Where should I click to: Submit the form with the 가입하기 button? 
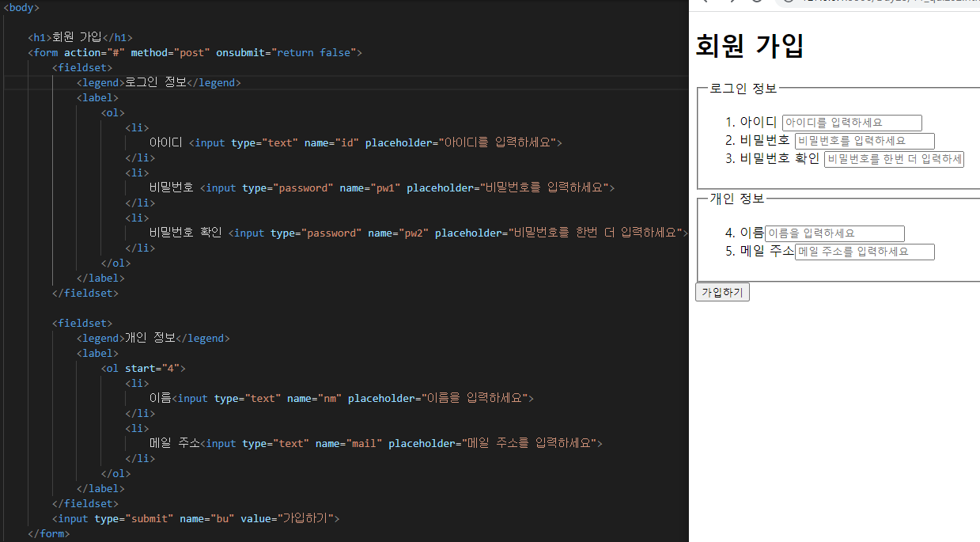coord(722,292)
